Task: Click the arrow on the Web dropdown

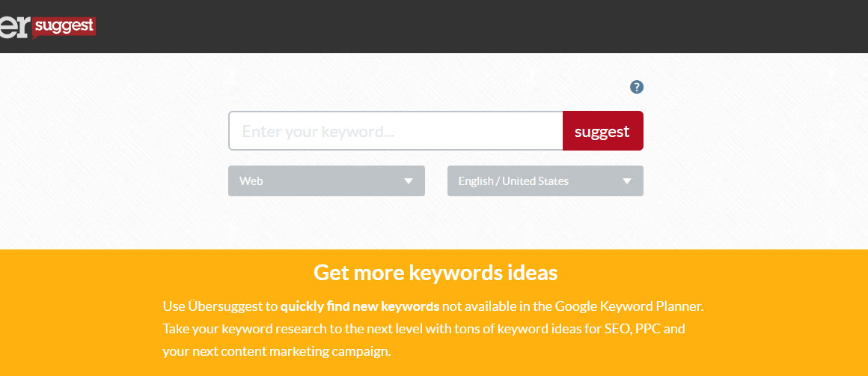Action: pyautogui.click(x=409, y=181)
